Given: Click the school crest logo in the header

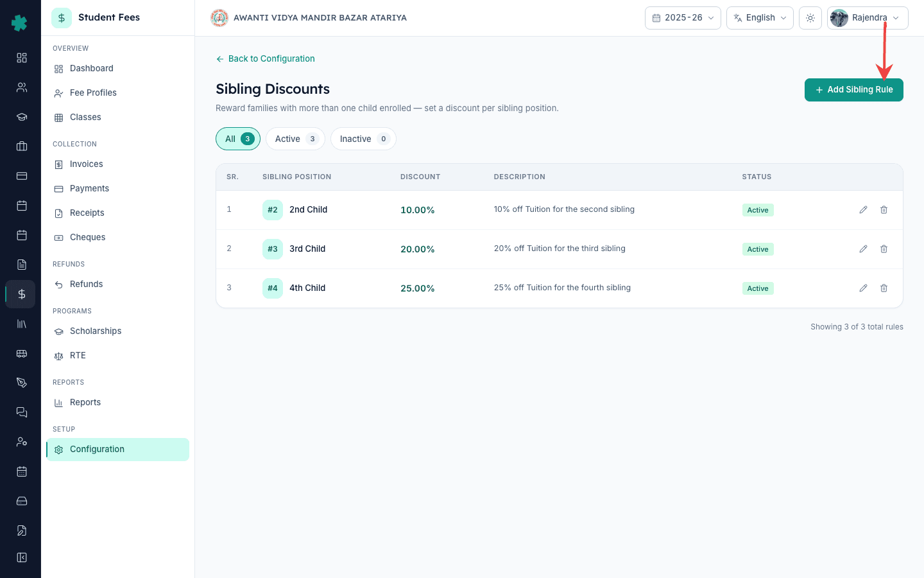Looking at the screenshot, I should coord(219,18).
